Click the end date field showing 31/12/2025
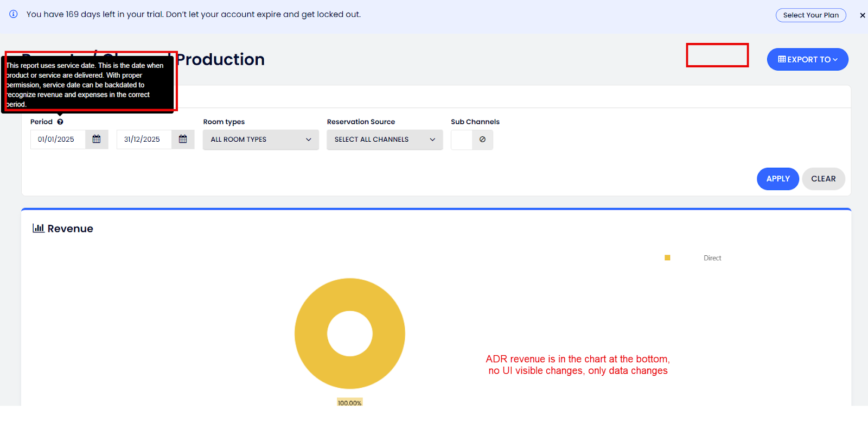Image resolution: width=868 pixels, height=422 pixels. (144, 140)
